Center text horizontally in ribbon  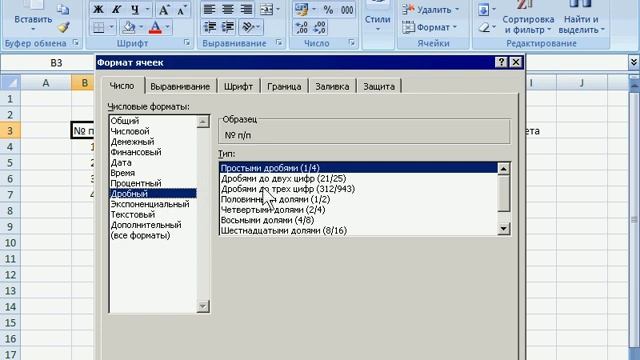click(228, 9)
